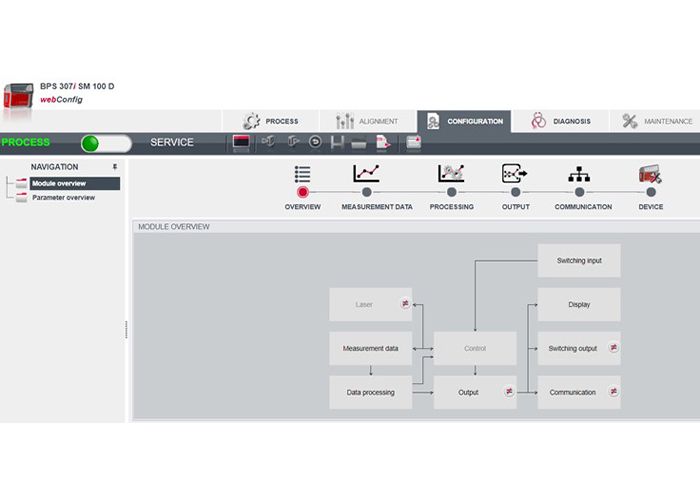Open the Data processing module box
This screenshot has height=500, width=700.
[x=371, y=392]
